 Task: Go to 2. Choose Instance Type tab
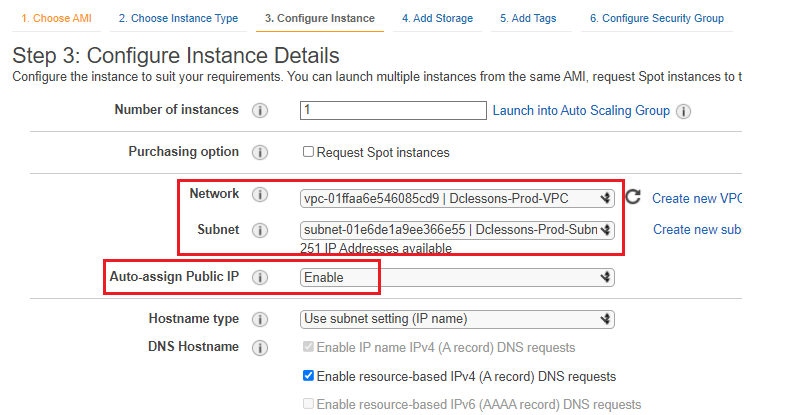click(178, 18)
